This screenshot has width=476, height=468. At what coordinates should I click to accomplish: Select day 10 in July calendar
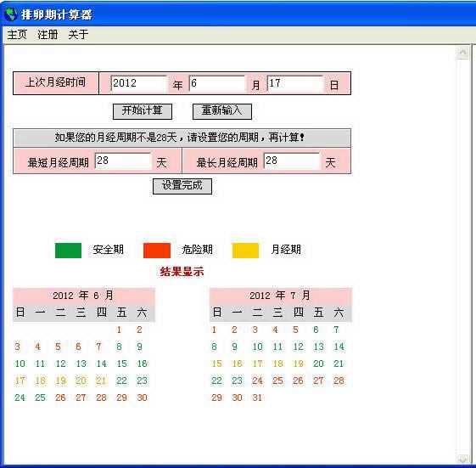(257, 347)
